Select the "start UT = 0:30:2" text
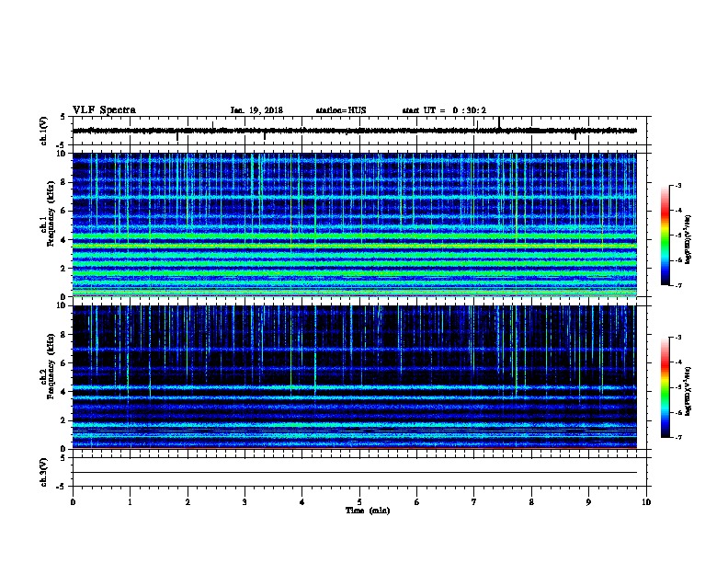 pos(444,110)
